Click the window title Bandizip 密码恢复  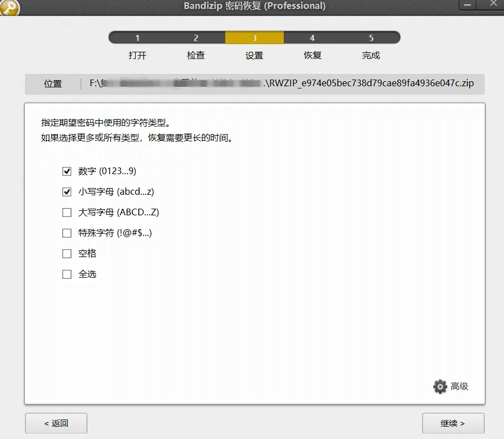[x=255, y=6]
